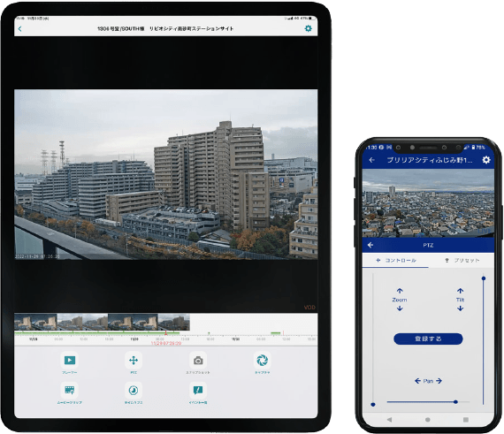Click the small green segment on timeline right
The width and height of the screenshot is (504, 434).
[276, 333]
